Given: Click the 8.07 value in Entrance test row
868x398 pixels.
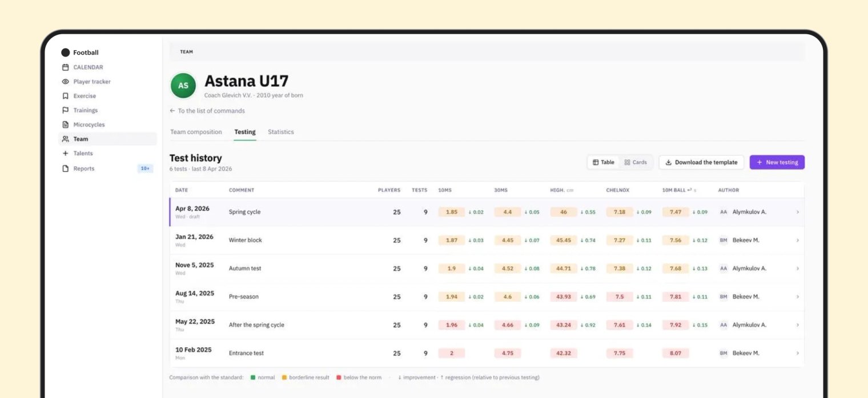Looking at the screenshot, I should (x=676, y=353).
